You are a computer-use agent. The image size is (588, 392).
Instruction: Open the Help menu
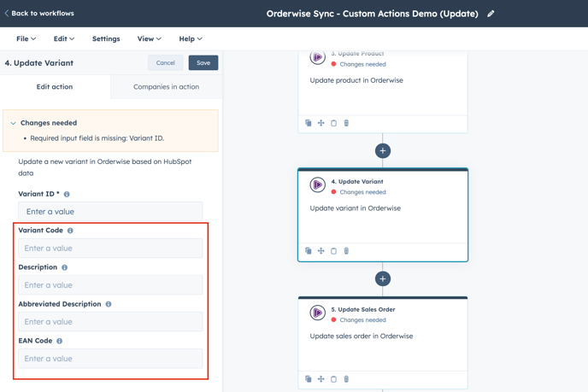(x=191, y=38)
